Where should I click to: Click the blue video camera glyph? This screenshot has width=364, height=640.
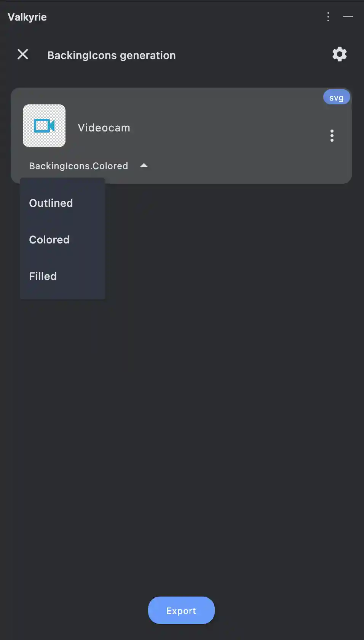[44, 126]
